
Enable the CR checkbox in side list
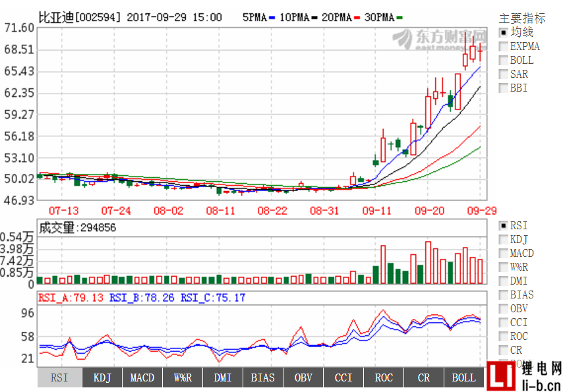click(504, 350)
